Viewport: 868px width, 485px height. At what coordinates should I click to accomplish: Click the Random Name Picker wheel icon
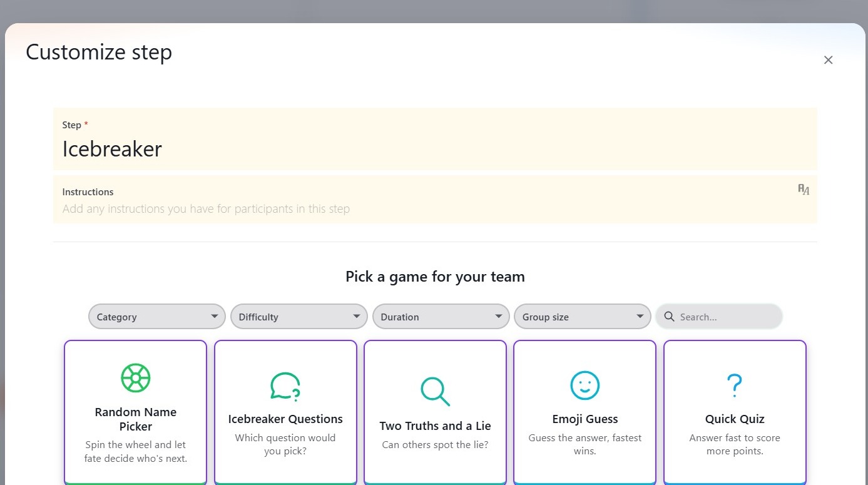[135, 378]
